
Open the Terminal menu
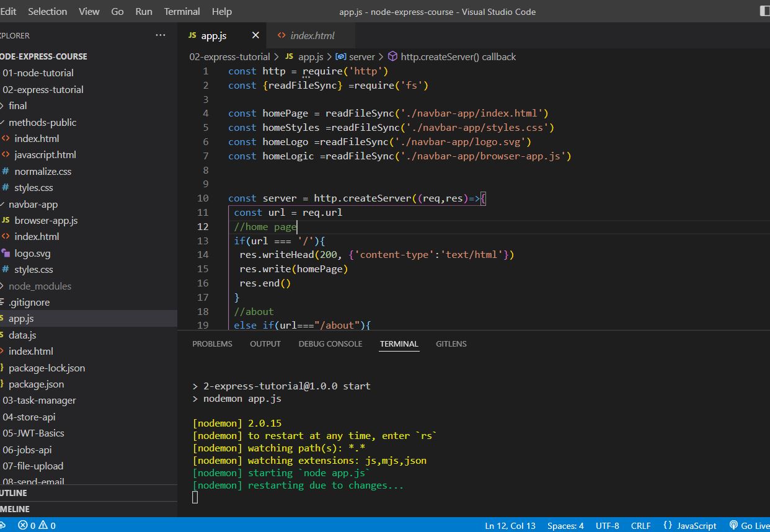point(182,11)
